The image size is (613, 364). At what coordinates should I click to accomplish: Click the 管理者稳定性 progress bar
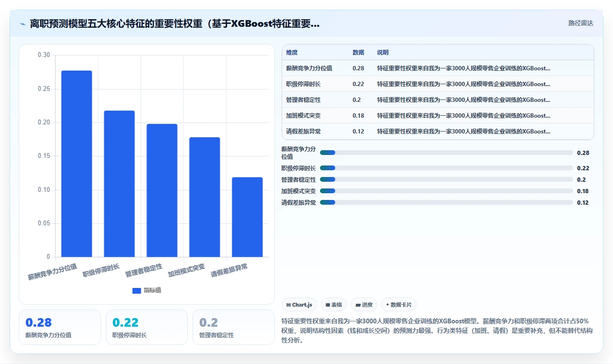coord(446,179)
